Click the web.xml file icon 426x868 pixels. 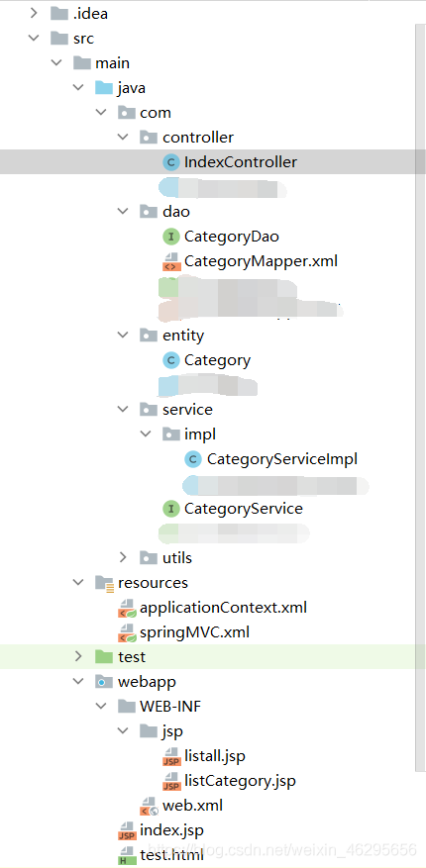(x=149, y=806)
